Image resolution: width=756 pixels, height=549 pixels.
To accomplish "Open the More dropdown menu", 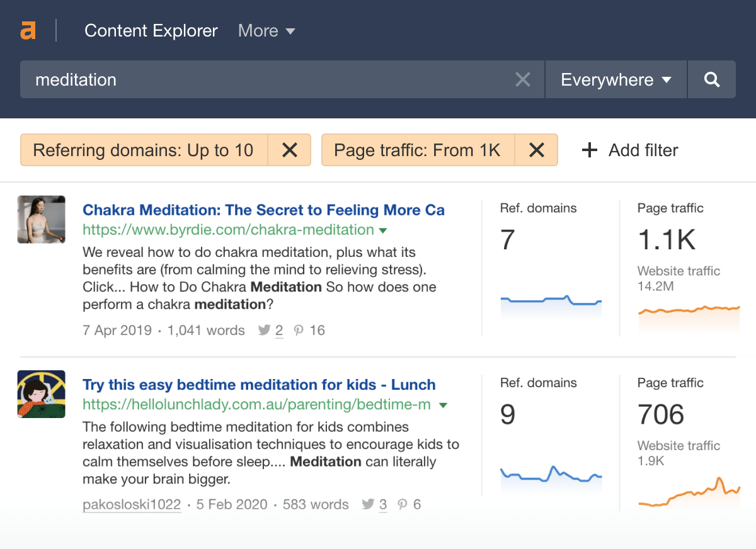I will [266, 30].
